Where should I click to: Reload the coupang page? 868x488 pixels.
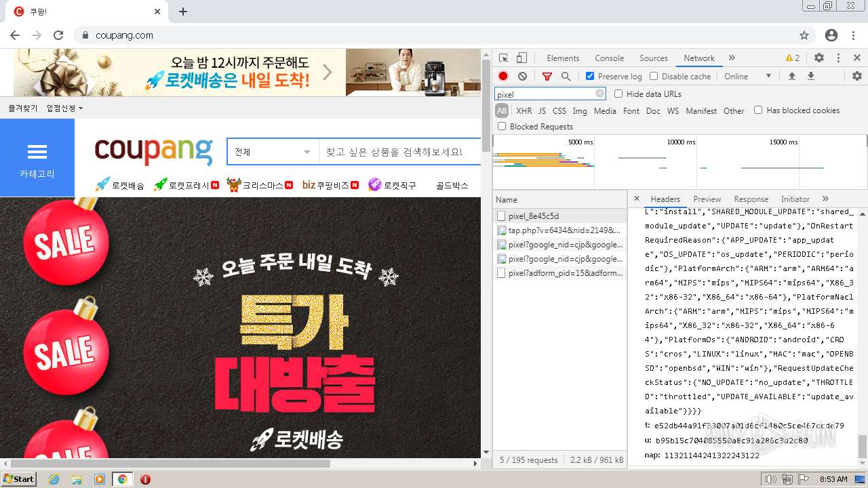(58, 35)
